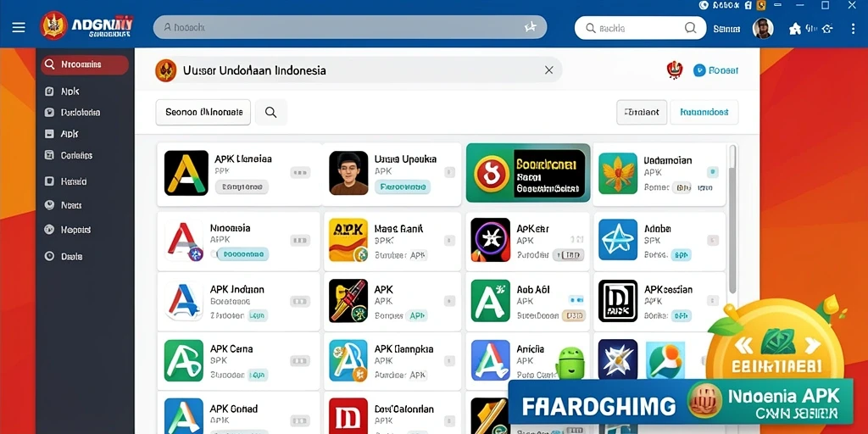Click the 'Ebnalant' button
The height and width of the screenshot is (434, 868).
(642, 113)
